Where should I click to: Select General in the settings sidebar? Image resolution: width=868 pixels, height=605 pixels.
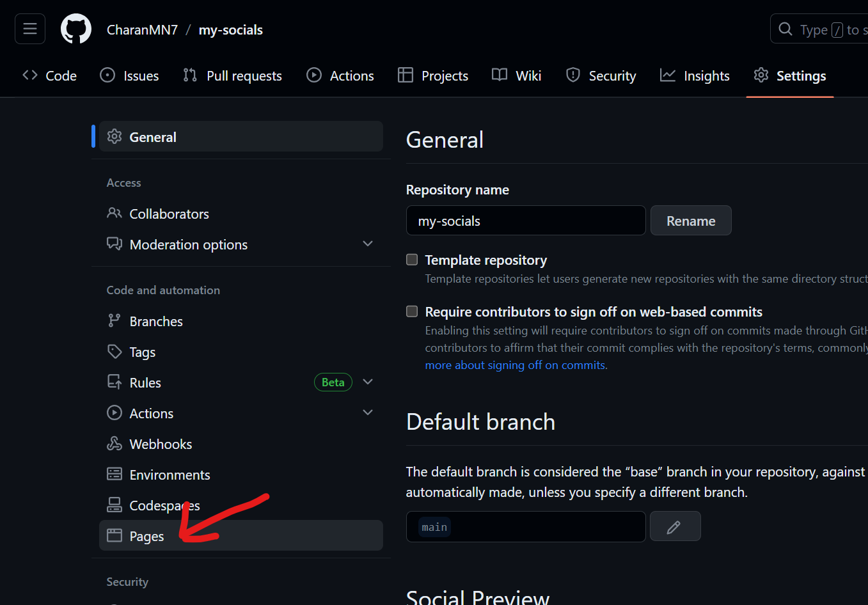tap(241, 136)
